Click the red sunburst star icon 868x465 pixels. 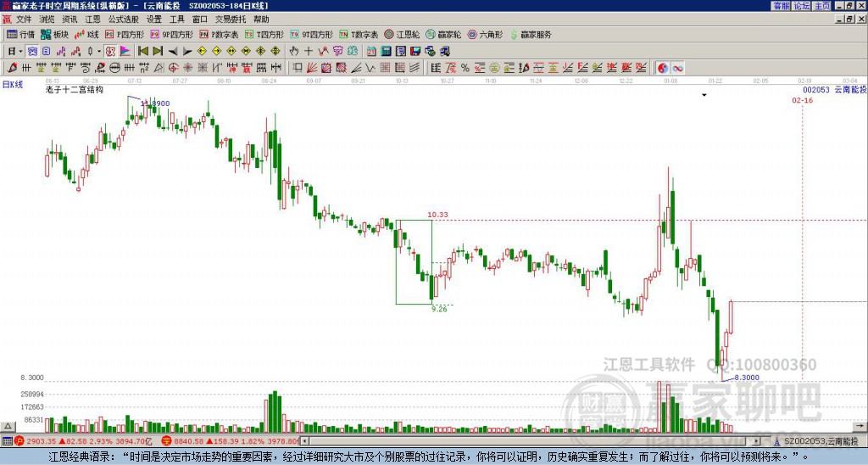[x=187, y=68]
